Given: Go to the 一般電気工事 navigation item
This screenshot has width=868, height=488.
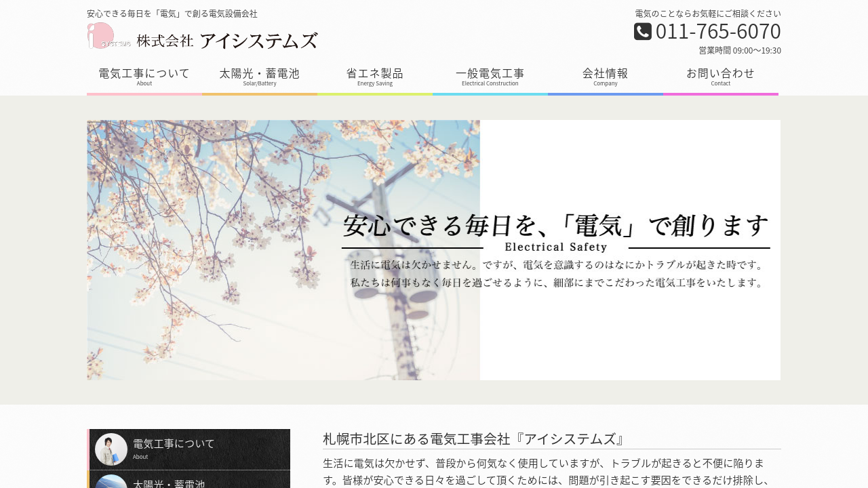Looking at the screenshot, I should (x=490, y=77).
